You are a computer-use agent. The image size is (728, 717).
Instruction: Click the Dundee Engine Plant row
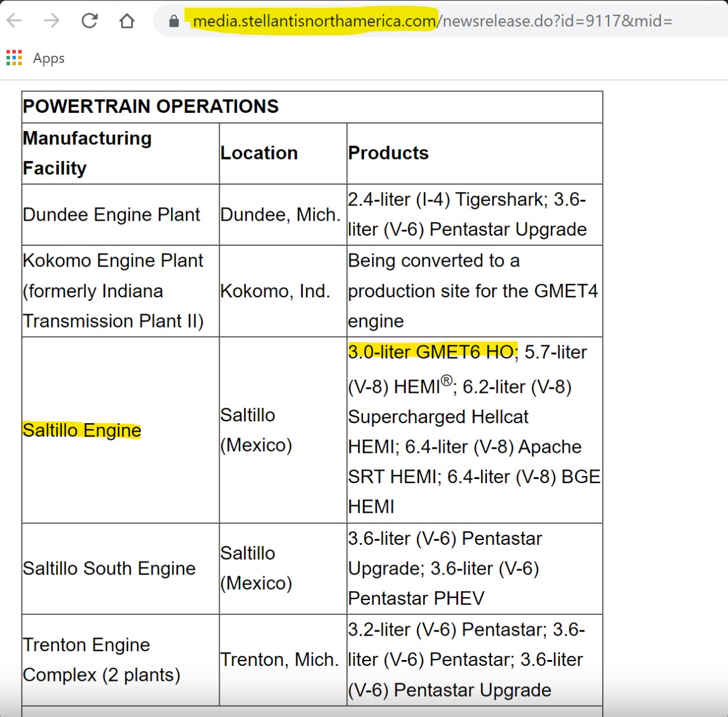[x=112, y=214]
